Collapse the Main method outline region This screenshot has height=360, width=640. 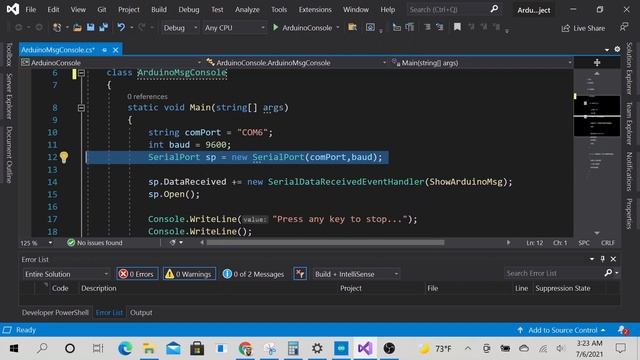pyautogui.click(x=81, y=108)
